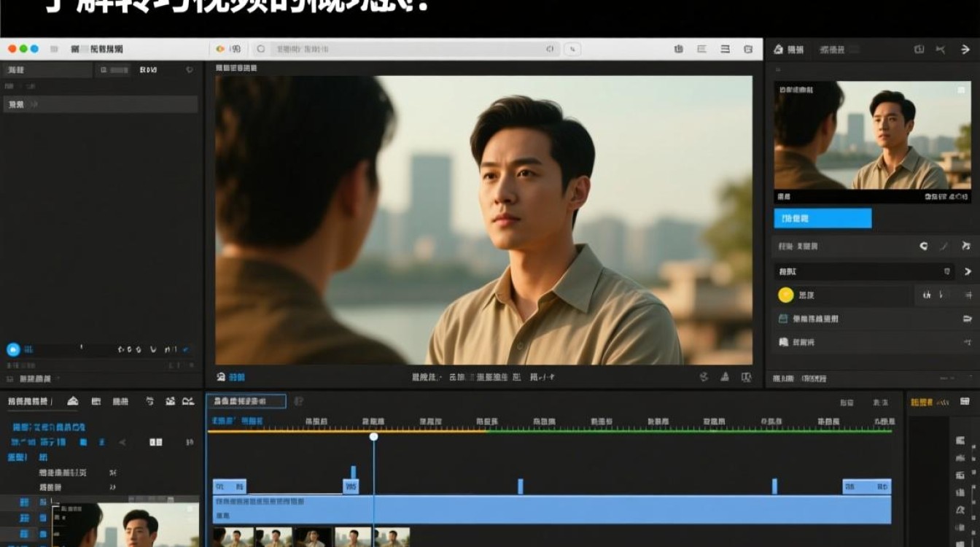Click the small blue clip at the timeline's right end
This screenshot has height=547, width=980.
click(867, 486)
